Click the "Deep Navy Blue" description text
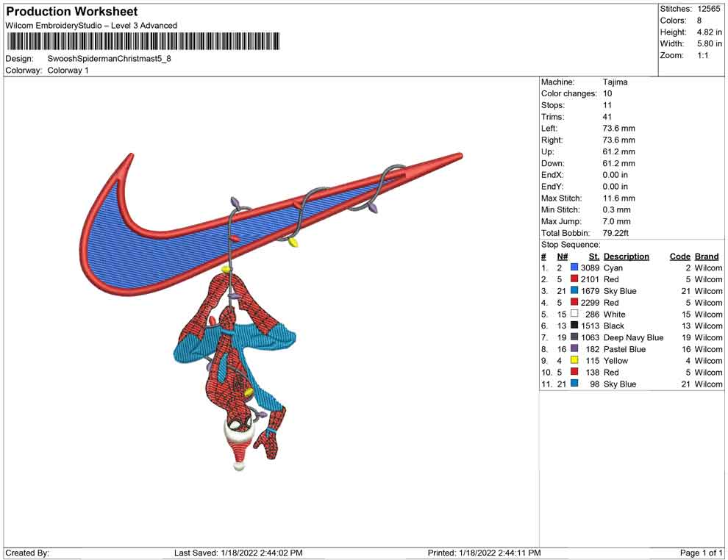This screenshot has width=728, height=560. (633, 337)
